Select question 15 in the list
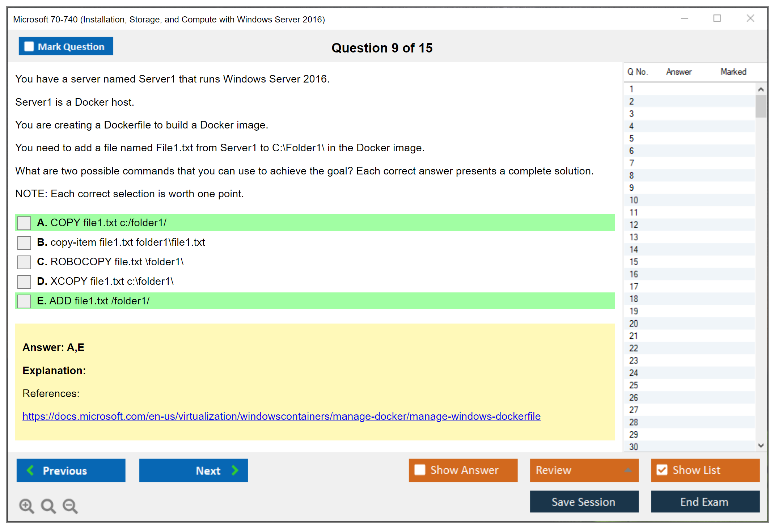The image size is (778, 532). [x=634, y=262]
